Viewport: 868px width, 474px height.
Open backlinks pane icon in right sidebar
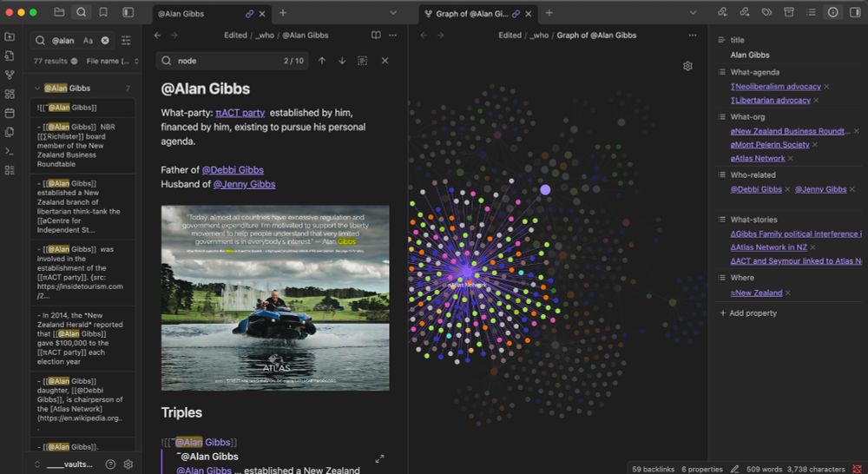click(x=722, y=12)
